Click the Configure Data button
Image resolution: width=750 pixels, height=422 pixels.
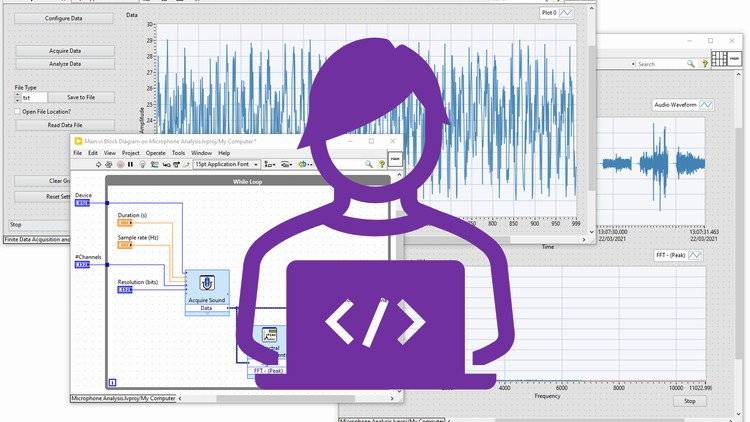coord(64,18)
